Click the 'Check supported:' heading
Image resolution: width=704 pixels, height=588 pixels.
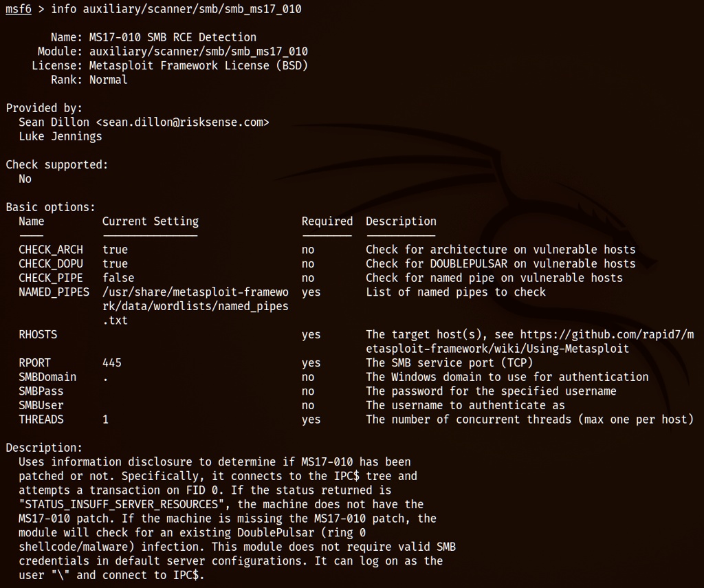click(57, 165)
